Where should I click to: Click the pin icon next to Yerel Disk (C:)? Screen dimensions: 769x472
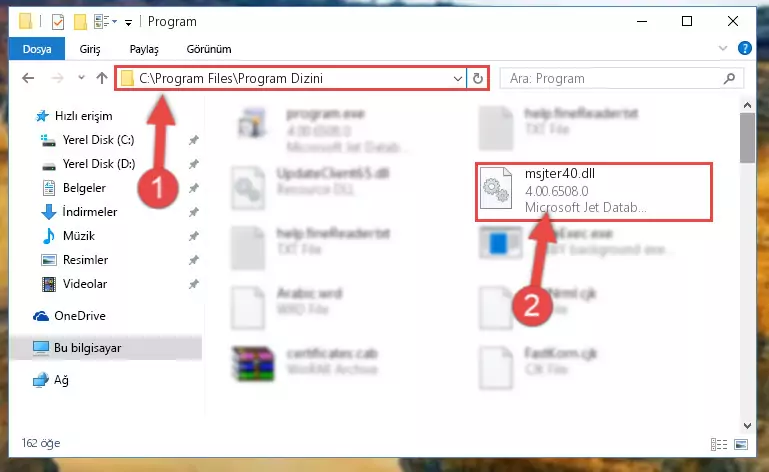pyautogui.click(x=194, y=140)
